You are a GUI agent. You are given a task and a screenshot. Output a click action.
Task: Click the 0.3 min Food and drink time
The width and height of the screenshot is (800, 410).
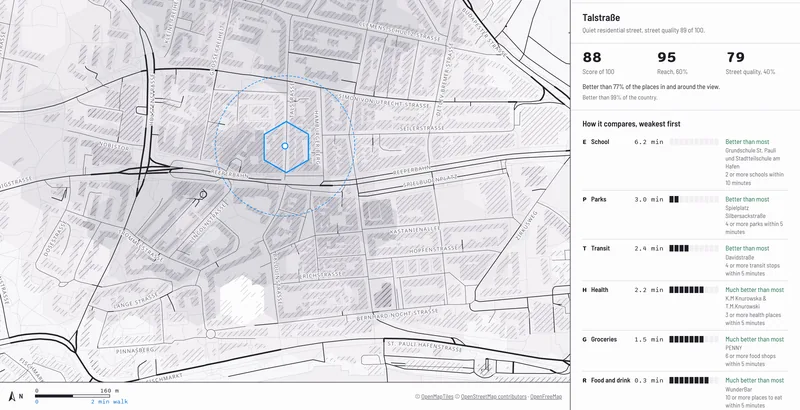click(x=648, y=380)
